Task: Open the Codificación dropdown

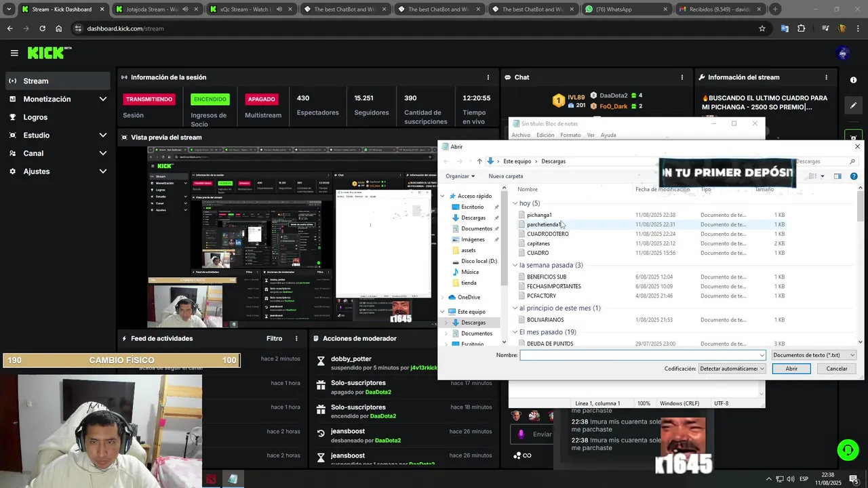Action: (732, 369)
